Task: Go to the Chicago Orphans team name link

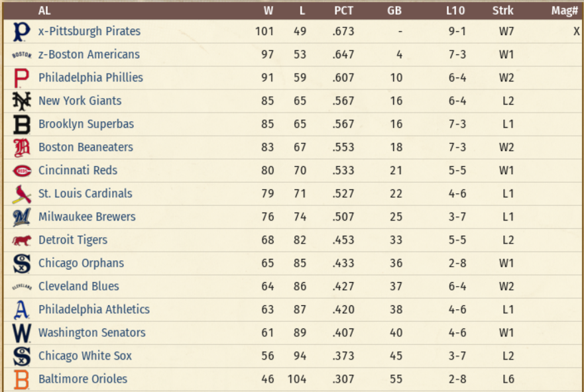Action: [81, 263]
